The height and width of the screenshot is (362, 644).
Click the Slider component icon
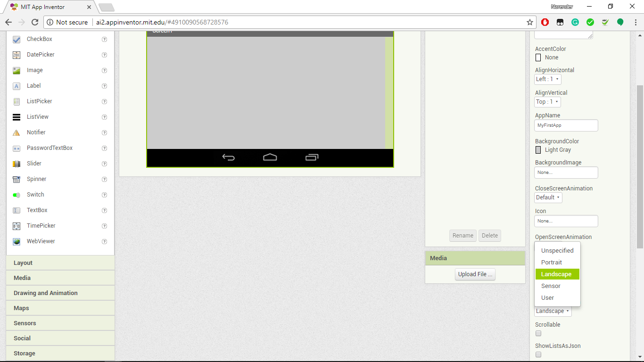(x=17, y=164)
